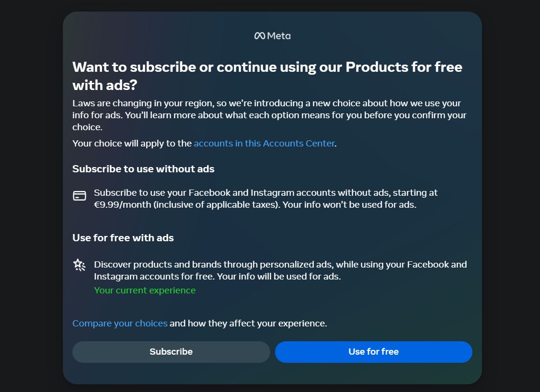Click the credit card subscription icon
Screen dimensions: 540x392
pyautogui.click(x=80, y=195)
